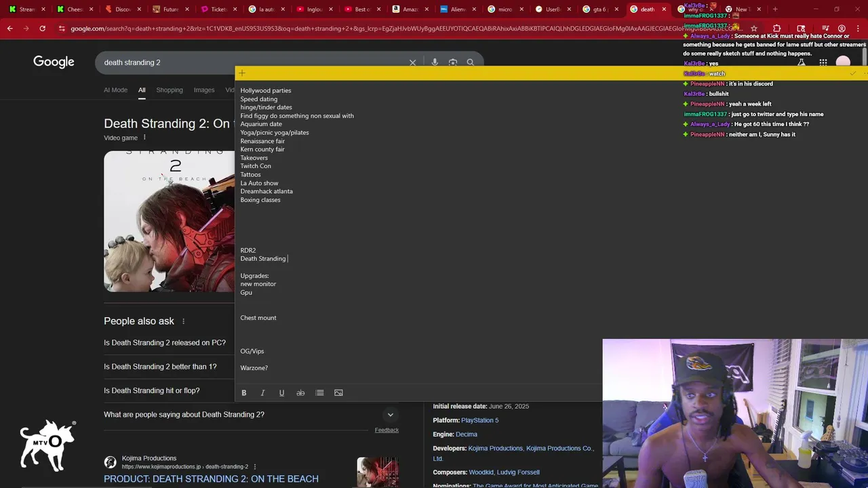
Task: Expand 'What are people saying about Death Stranding 2?' chevron
Action: coord(390,415)
